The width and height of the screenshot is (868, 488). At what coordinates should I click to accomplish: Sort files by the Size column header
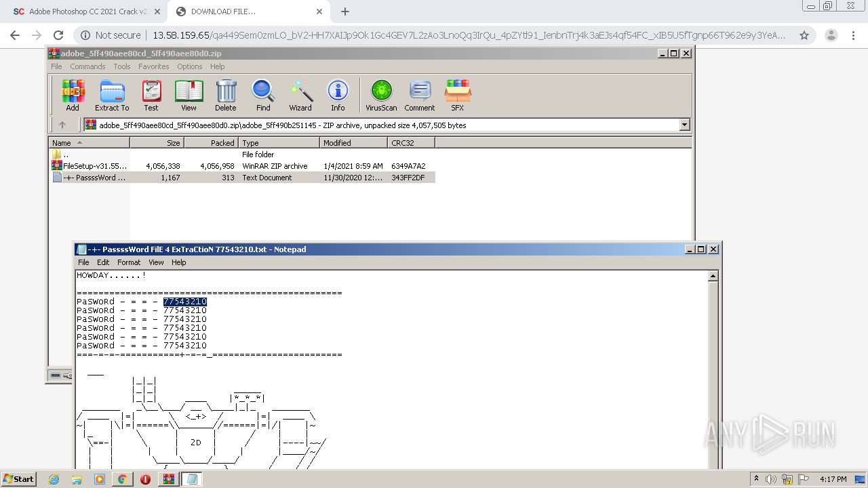point(157,142)
